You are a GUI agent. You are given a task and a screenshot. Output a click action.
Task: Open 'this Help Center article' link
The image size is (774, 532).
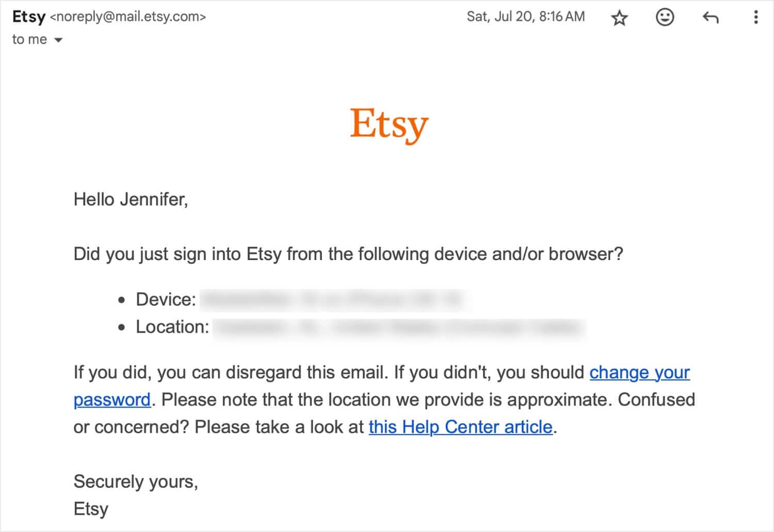pyautogui.click(x=459, y=427)
